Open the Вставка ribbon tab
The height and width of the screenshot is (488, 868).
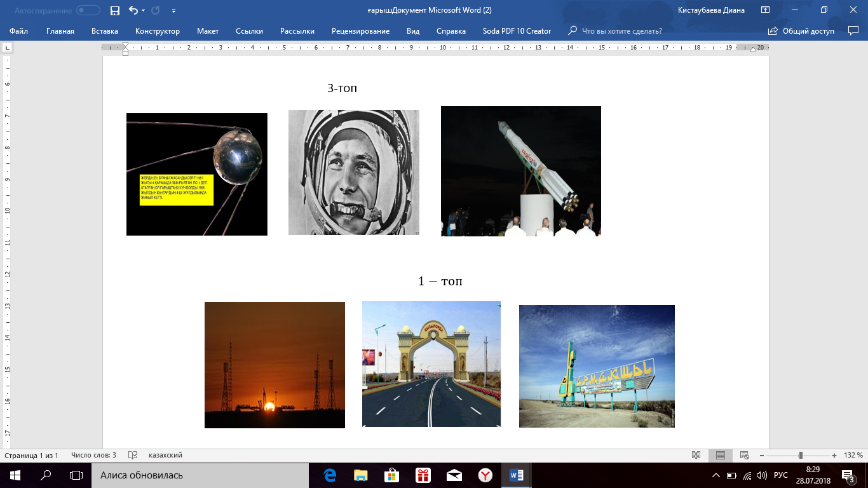point(105,31)
